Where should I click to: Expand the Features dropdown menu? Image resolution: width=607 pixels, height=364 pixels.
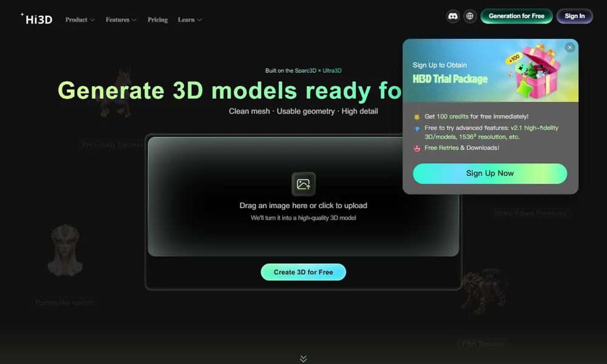click(121, 20)
